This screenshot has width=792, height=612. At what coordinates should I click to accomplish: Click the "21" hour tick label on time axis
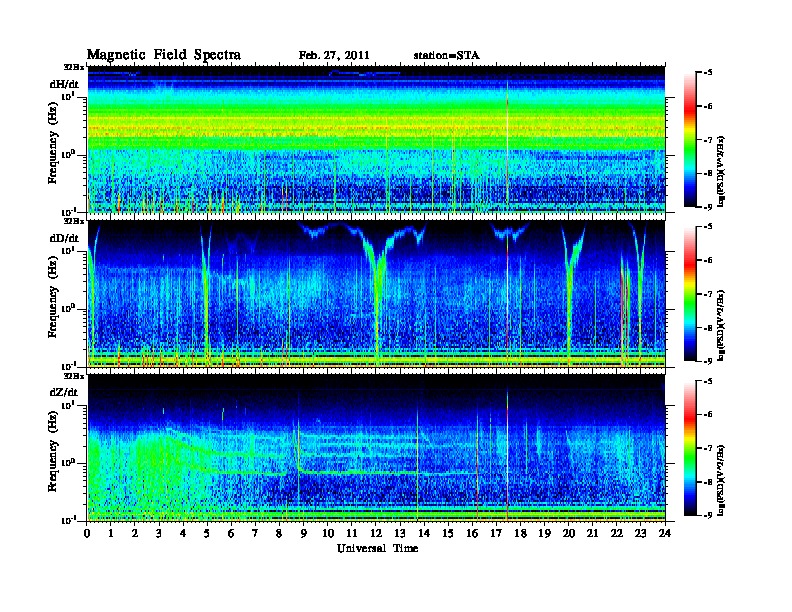[592, 533]
